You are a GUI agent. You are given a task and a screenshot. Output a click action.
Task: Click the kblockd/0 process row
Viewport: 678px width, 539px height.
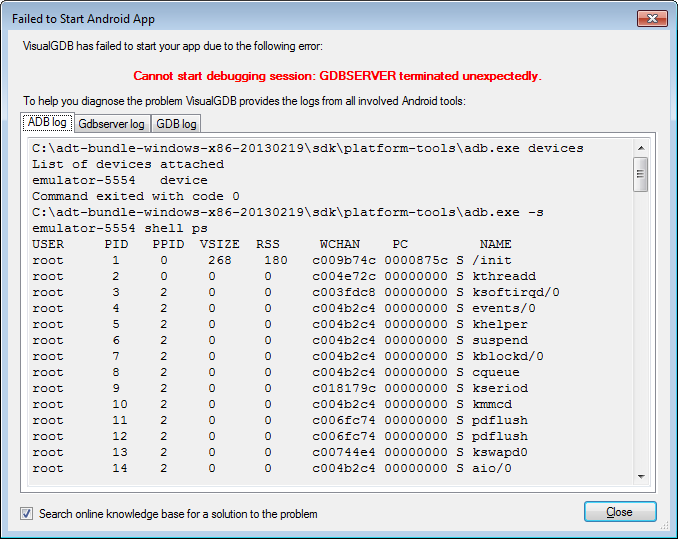tap(288, 356)
